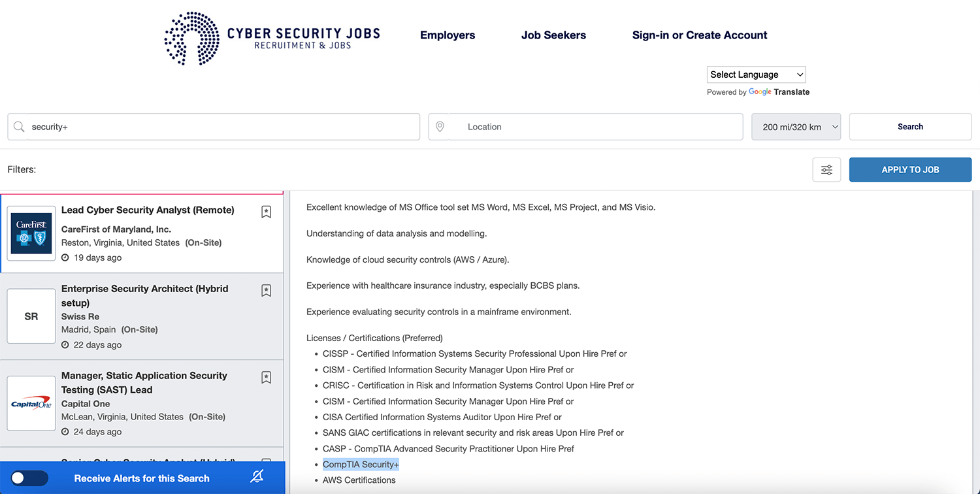This screenshot has width=980, height=494.
Task: Click the cloud security controls (AWS / Azure) line
Action: (408, 259)
